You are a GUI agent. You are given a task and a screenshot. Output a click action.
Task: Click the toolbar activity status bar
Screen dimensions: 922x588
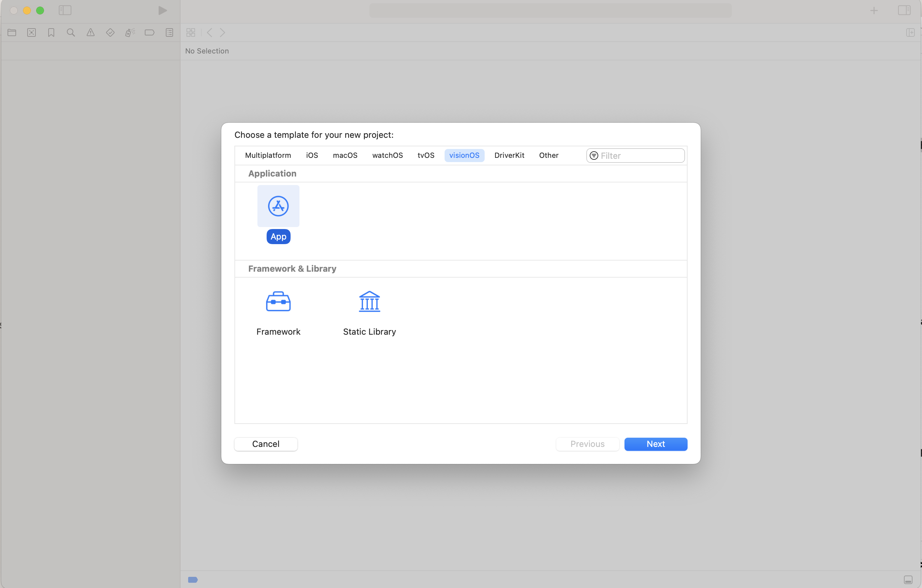[550, 10]
